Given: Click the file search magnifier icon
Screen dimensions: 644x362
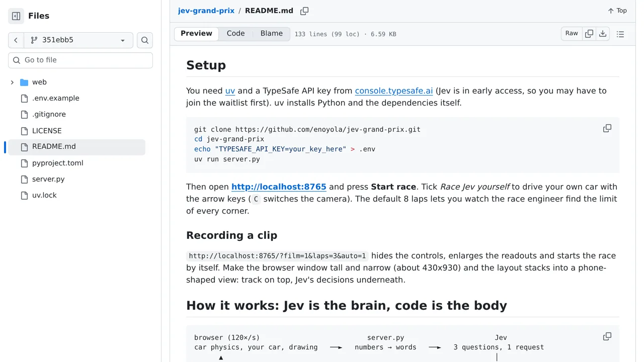Looking at the screenshot, I should click(x=145, y=40).
